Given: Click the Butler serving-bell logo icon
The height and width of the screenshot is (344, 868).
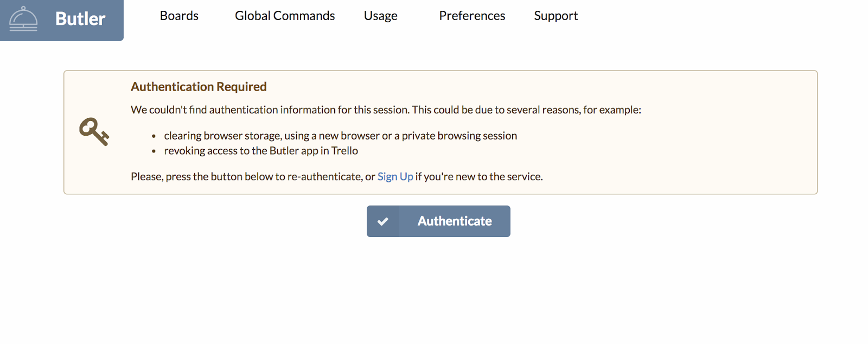Looking at the screenshot, I should [23, 19].
